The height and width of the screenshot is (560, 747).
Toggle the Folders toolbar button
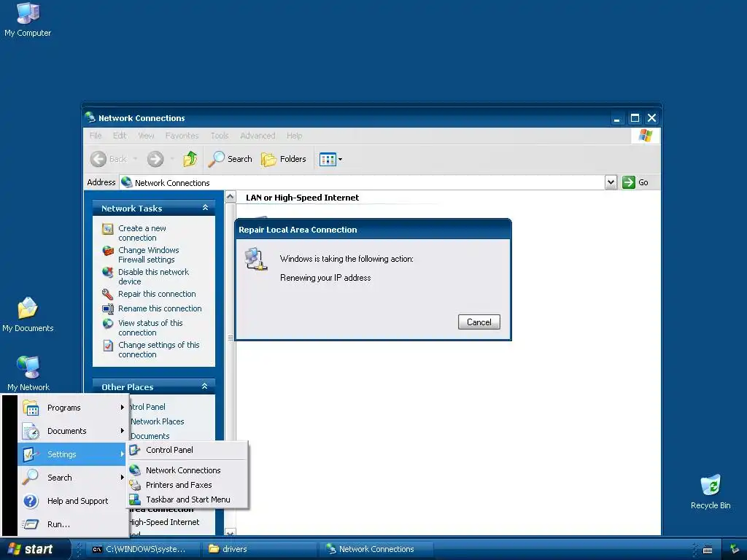[284, 159]
